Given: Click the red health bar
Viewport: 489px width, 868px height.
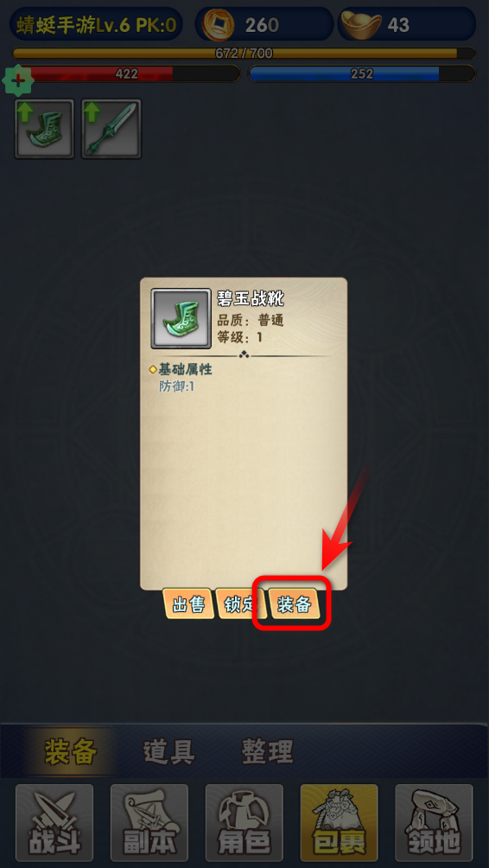Looking at the screenshot, I should click(x=127, y=73).
